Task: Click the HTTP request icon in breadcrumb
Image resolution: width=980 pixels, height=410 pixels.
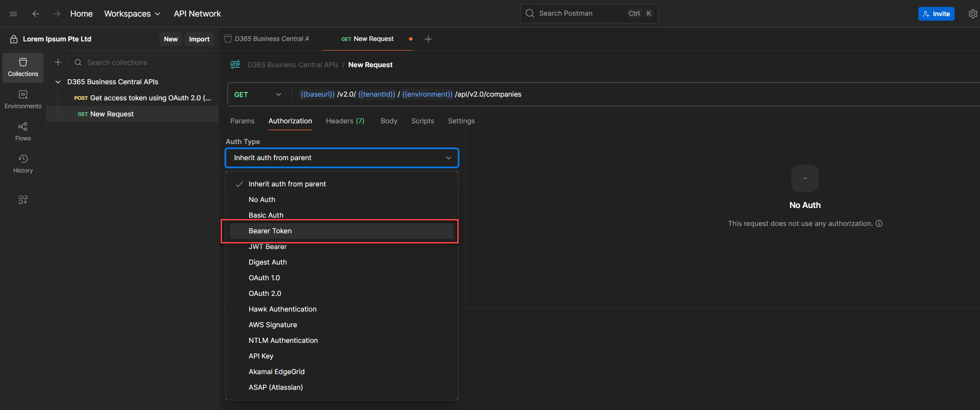Action: point(235,64)
